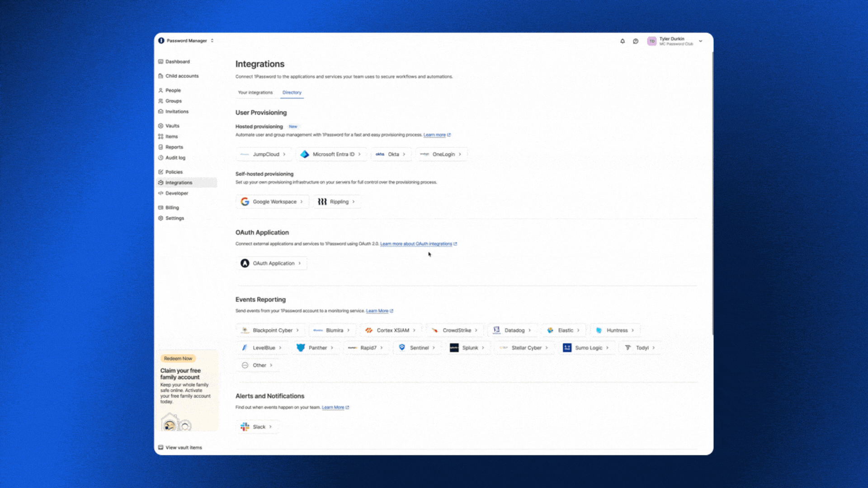This screenshot has width=868, height=488.
Task: Expand the Slack integration chevron
Action: [270, 427]
